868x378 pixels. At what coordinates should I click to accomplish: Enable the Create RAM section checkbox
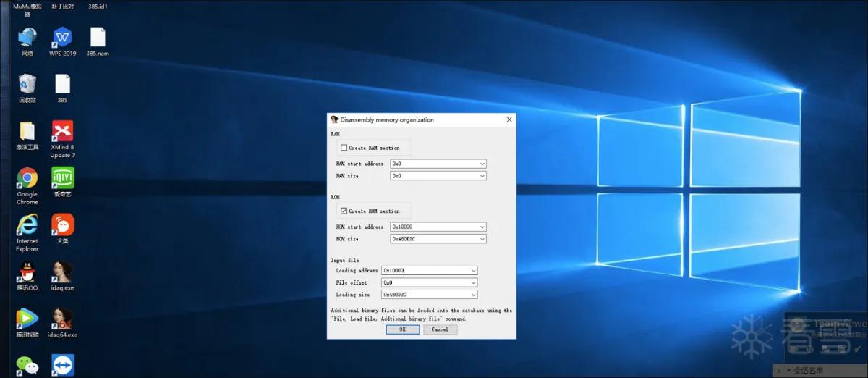pyautogui.click(x=344, y=148)
